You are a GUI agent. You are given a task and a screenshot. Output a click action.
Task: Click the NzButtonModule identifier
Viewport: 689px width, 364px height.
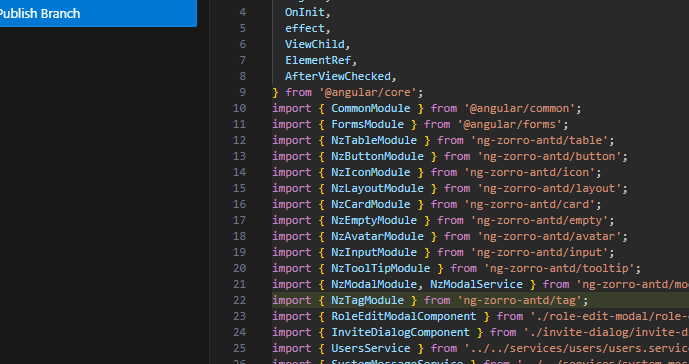(377, 156)
